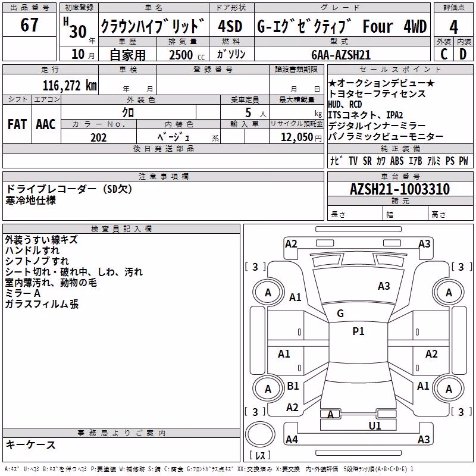This screenshot has width=476, height=476.
Task: Click the TV equipment item
Action: (x=353, y=161)
